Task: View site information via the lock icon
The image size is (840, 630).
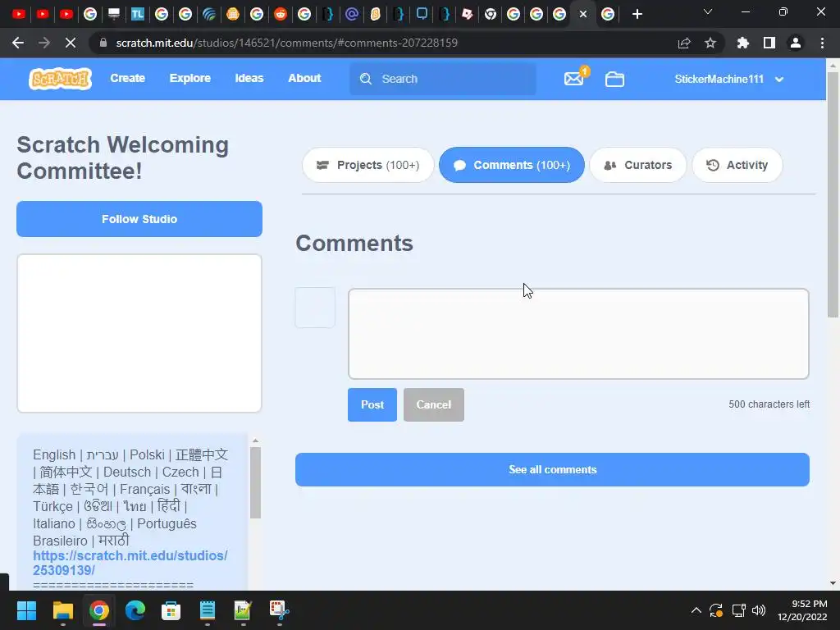Action: 103,43
